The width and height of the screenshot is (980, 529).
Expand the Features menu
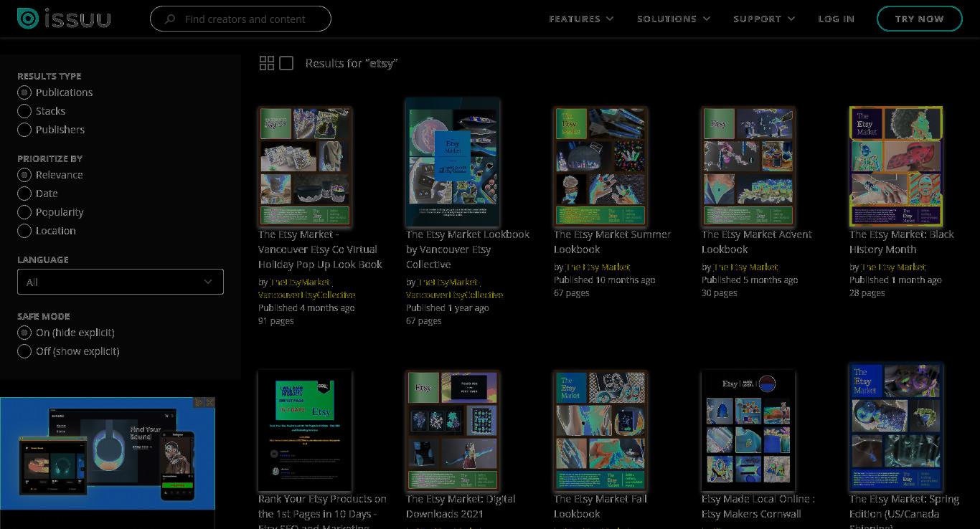coord(581,19)
